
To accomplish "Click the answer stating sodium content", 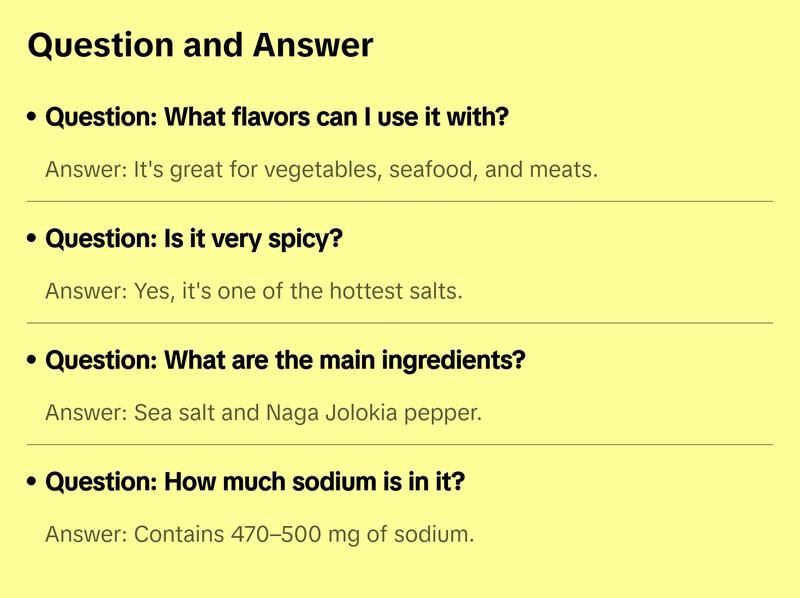I will pos(259,535).
